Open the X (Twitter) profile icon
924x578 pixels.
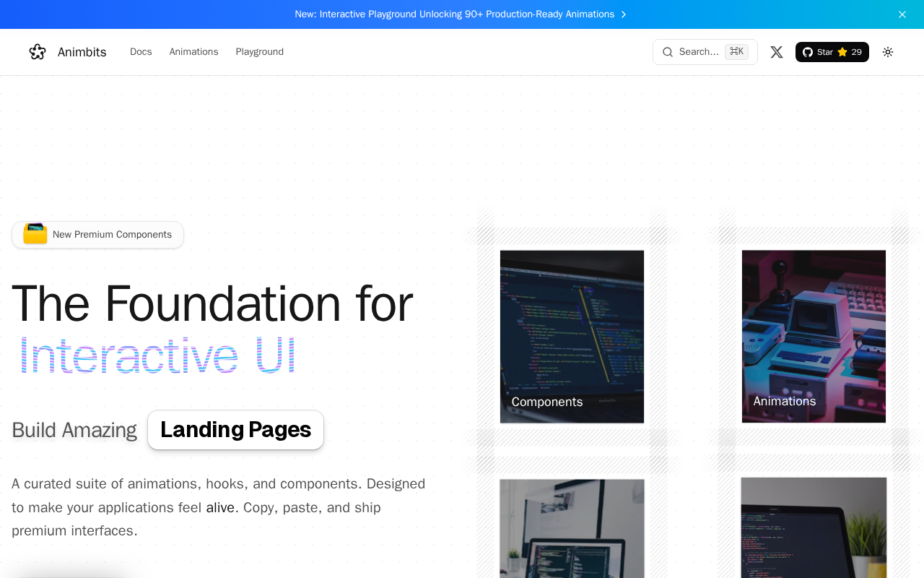click(777, 52)
